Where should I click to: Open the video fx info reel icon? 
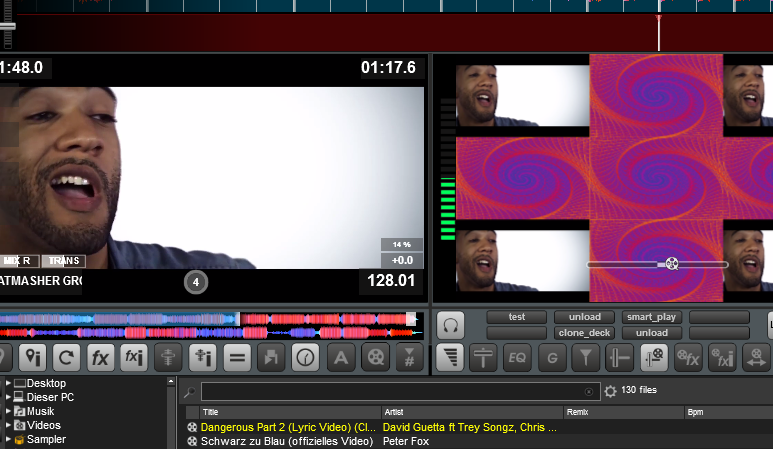click(722, 357)
